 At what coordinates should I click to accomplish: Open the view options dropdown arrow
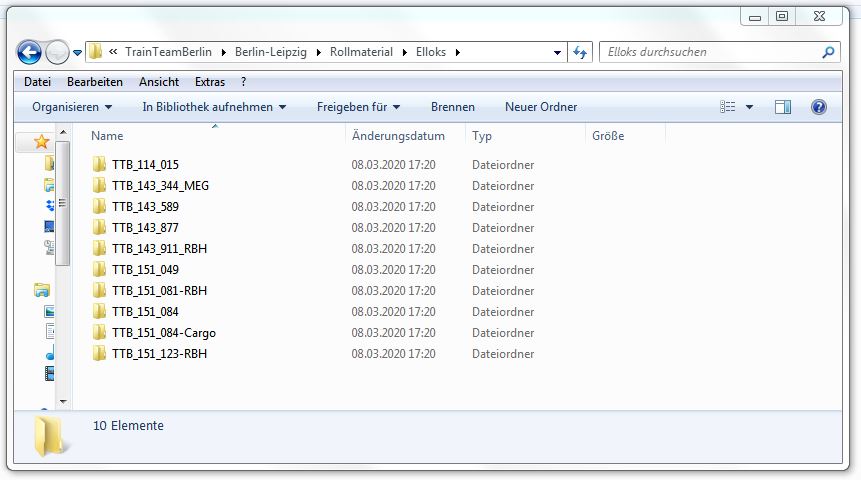749,107
